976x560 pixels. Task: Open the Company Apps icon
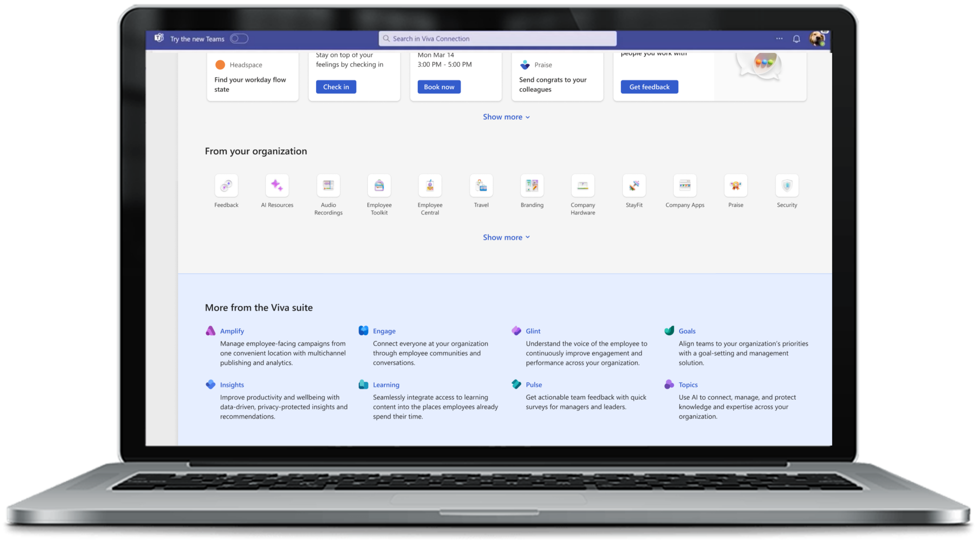685,186
